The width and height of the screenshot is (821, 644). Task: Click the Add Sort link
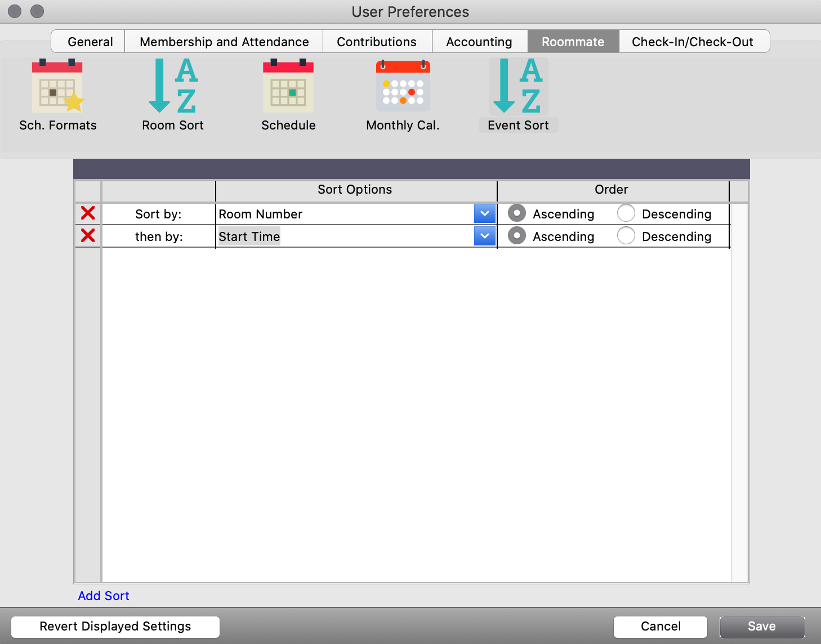(x=104, y=596)
